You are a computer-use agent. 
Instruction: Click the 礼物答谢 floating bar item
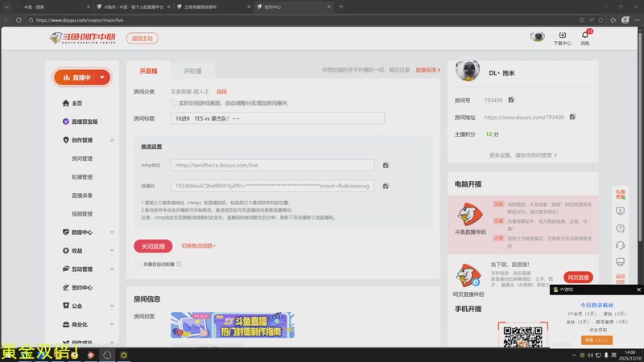point(620,194)
